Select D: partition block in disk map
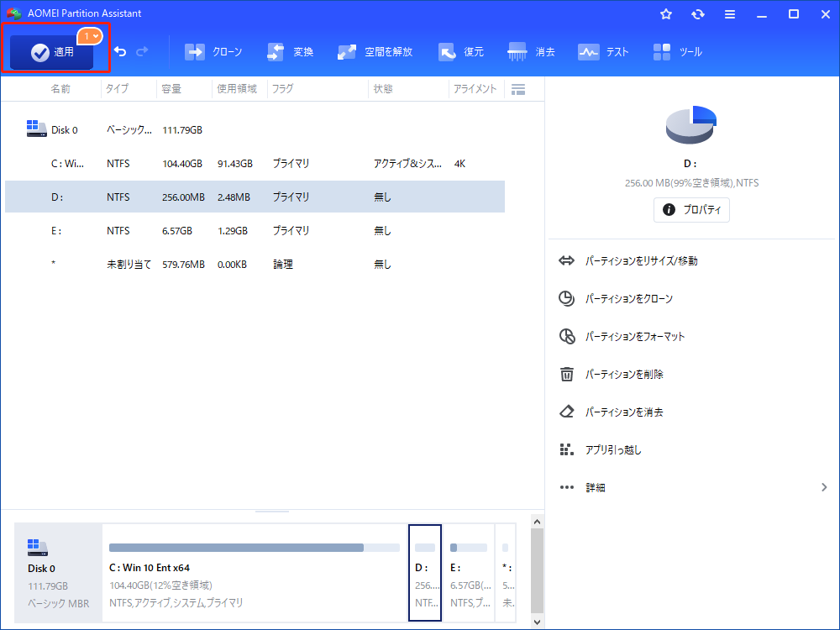The width and height of the screenshot is (840, 630). 425,573
